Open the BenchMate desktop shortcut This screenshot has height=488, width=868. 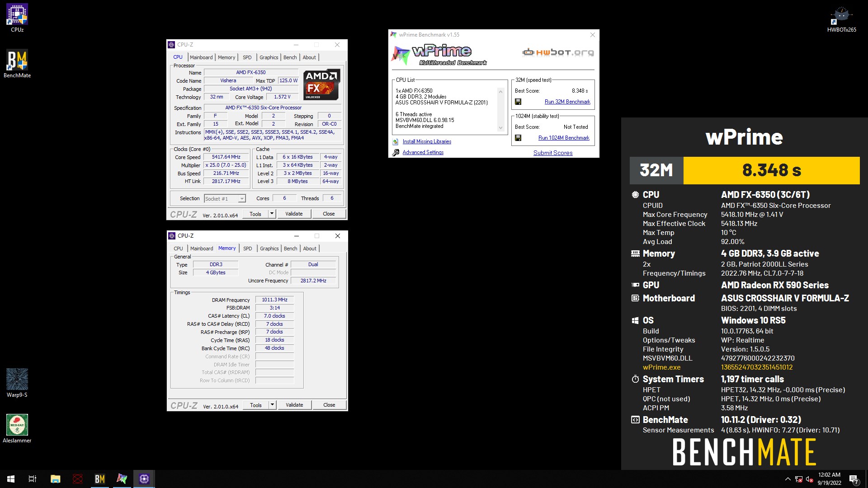click(17, 64)
